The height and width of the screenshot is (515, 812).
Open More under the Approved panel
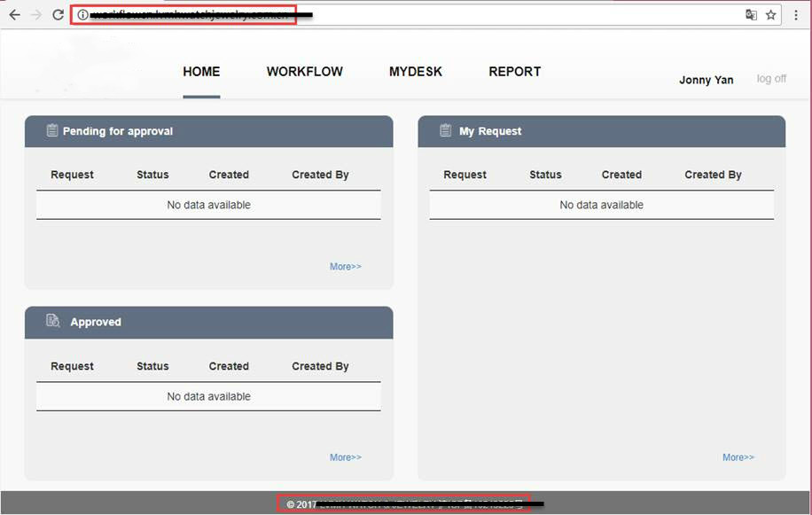coord(345,457)
